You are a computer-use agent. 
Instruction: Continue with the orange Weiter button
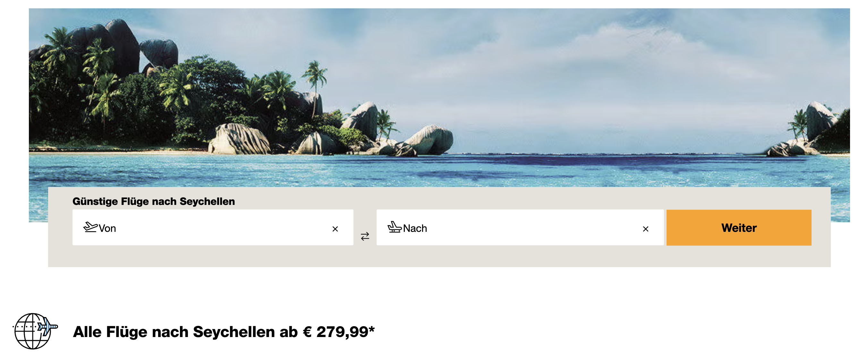(739, 228)
